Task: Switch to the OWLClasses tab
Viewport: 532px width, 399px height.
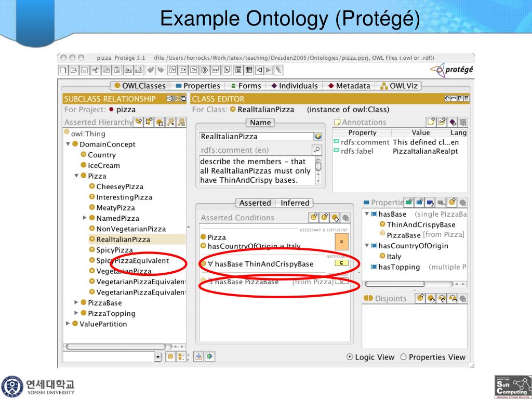Action: tap(140, 86)
